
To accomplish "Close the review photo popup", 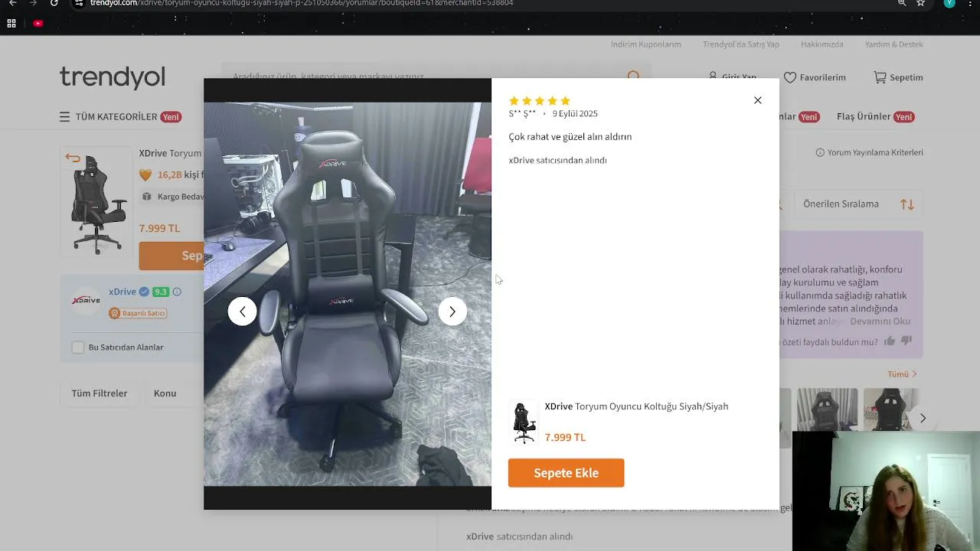I will (757, 100).
